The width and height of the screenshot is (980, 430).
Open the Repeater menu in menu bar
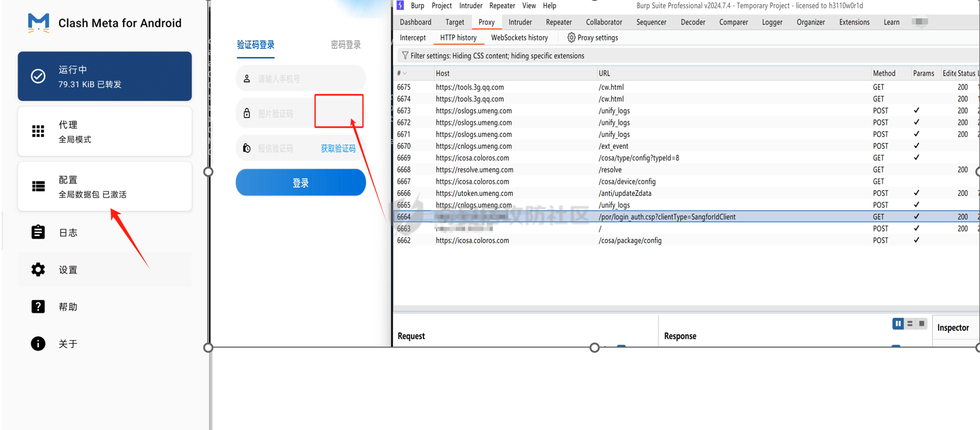[502, 6]
